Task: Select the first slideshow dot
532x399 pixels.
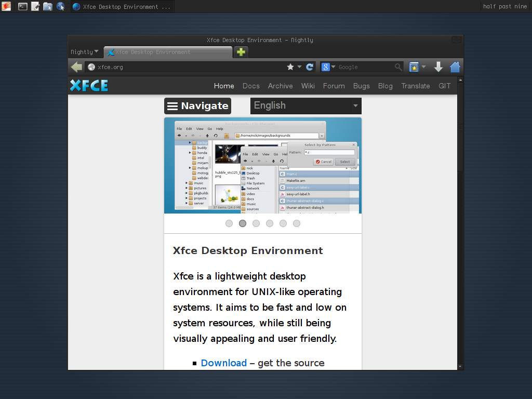Action: click(x=229, y=223)
